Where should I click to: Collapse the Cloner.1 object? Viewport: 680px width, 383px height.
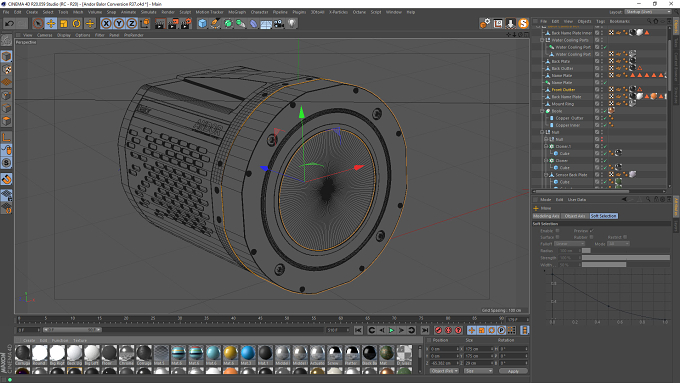(x=546, y=147)
